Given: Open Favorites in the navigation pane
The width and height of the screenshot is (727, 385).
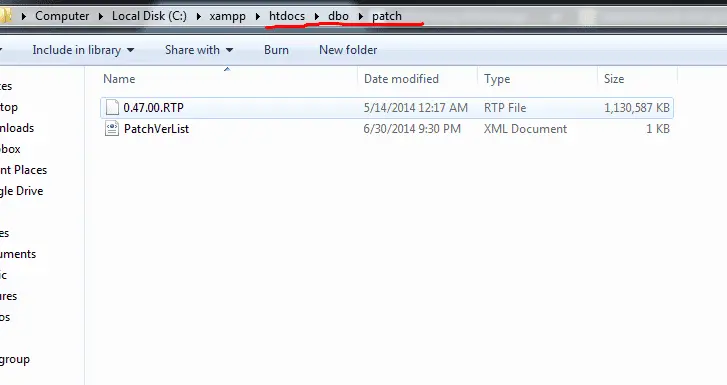Looking at the screenshot, I should [x=6, y=86].
